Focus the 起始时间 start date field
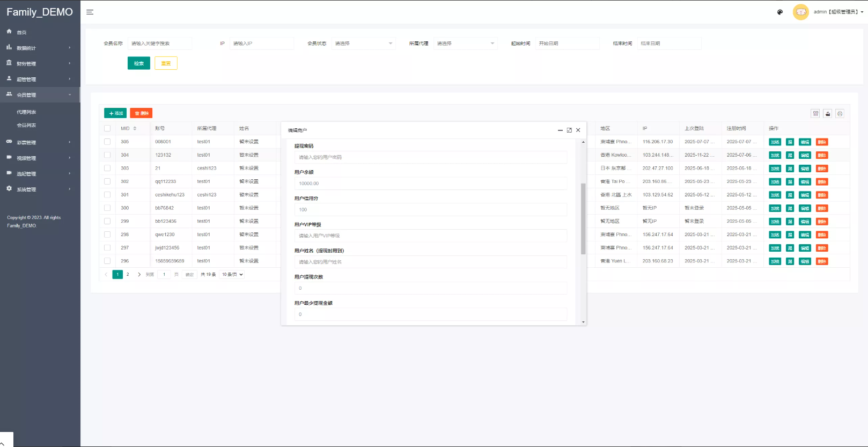Image resolution: width=868 pixels, height=447 pixels. coord(567,43)
